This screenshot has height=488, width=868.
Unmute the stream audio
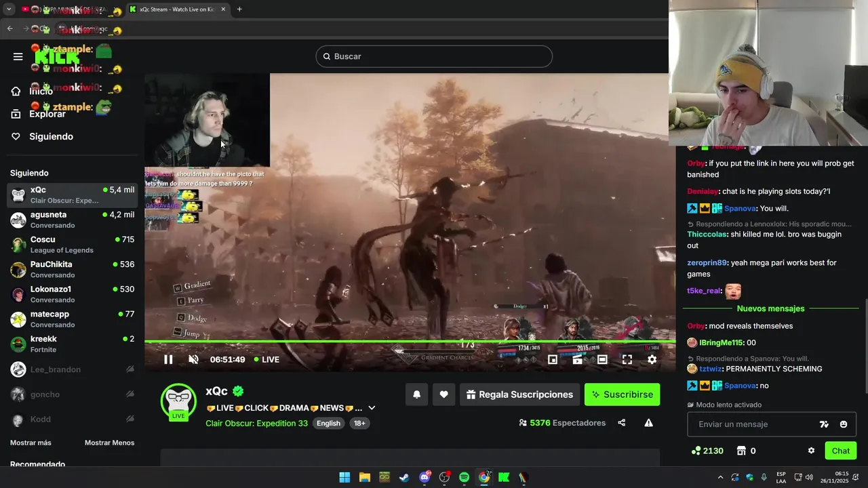coord(193,359)
